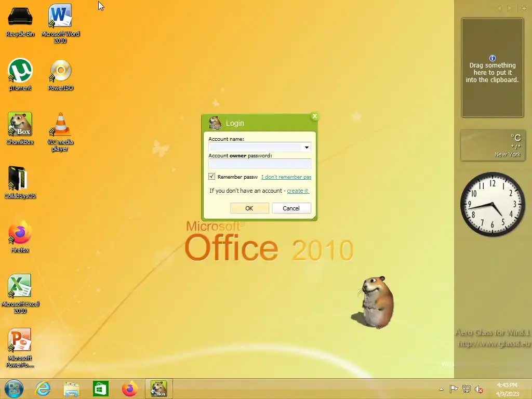The width and height of the screenshot is (532, 399).
Task: Click the sidebar previous arrow
Action: (499, 8)
